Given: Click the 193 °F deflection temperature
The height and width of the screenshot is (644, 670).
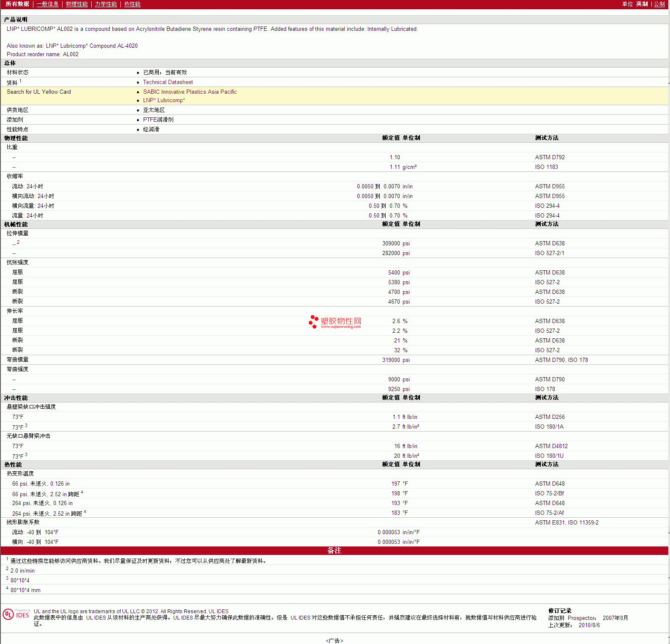Looking at the screenshot, I should coord(399,503).
